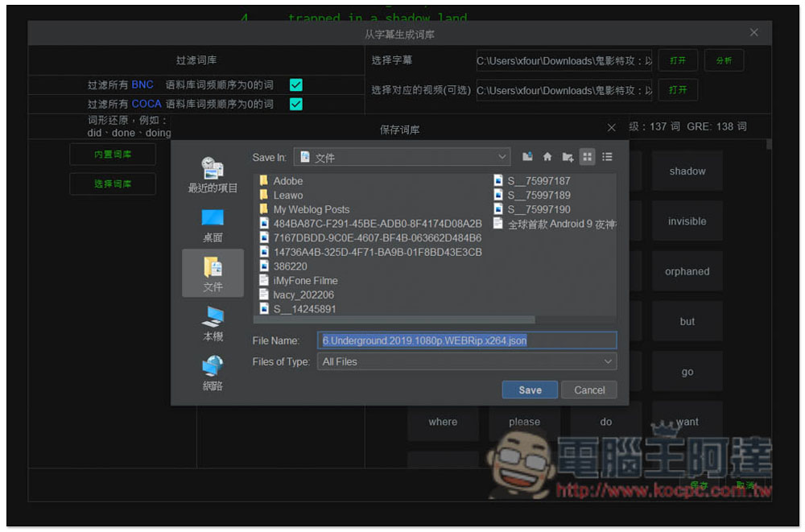This screenshot has width=805, height=532.
Task: Close the 从字幕生成词库 window
Action: pos(753,32)
